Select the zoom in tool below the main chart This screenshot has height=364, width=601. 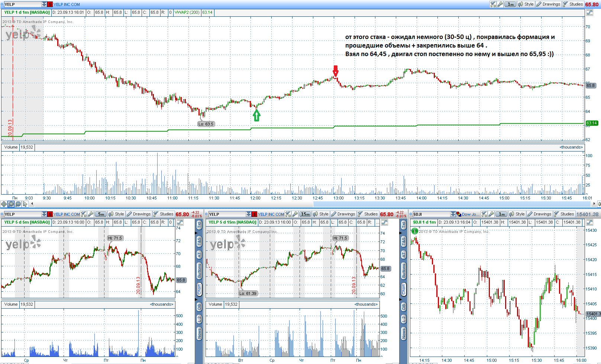coord(11,204)
